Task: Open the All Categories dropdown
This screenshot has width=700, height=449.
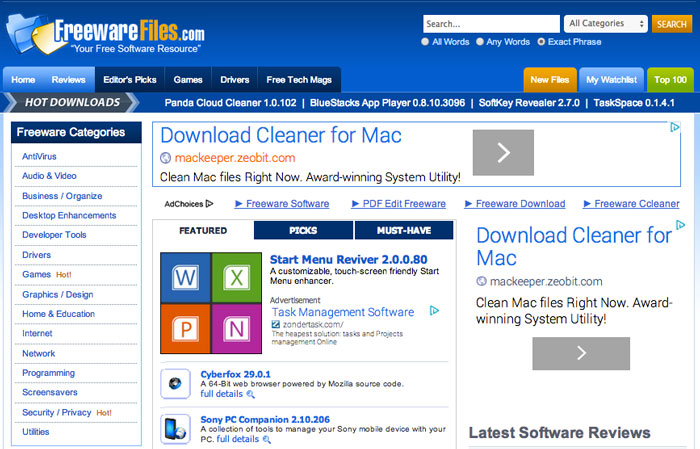Action: pyautogui.click(x=605, y=24)
